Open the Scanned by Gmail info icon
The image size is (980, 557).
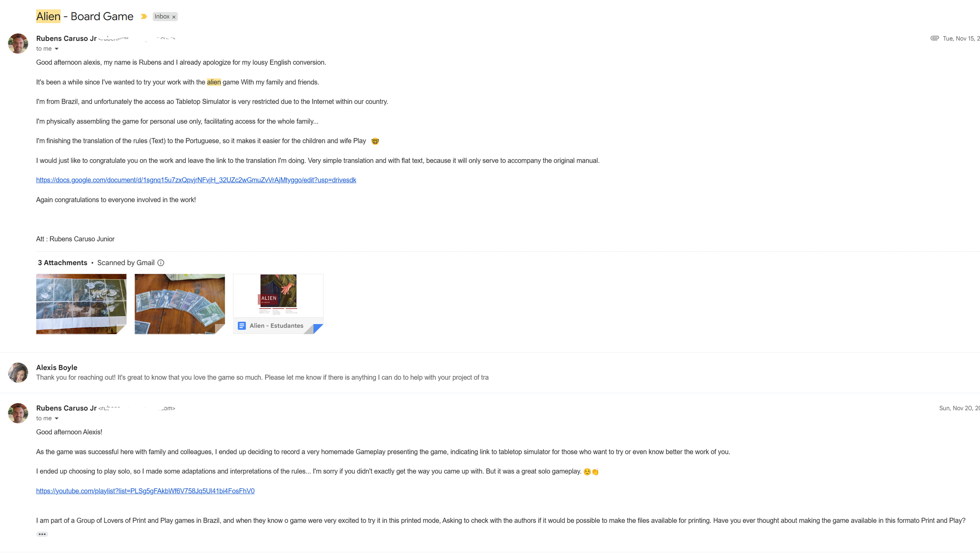[x=161, y=263]
